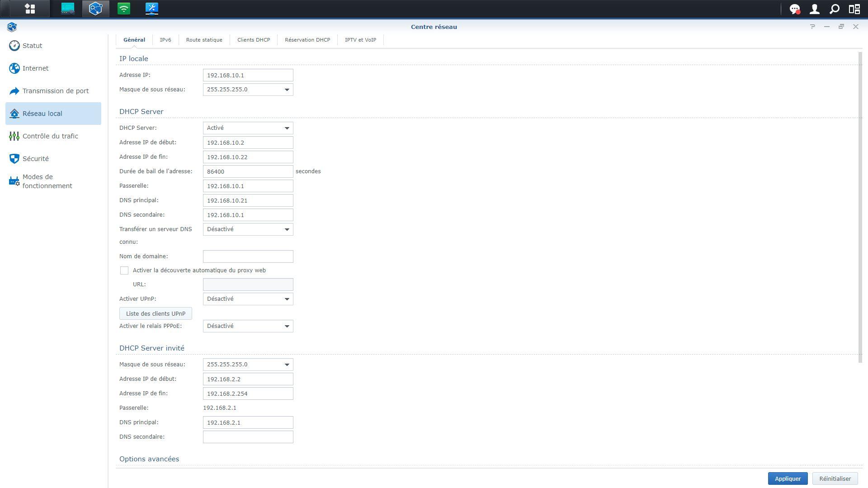Select Réseau local in the sidebar
Screen dimensions: 868x488
pos(53,114)
